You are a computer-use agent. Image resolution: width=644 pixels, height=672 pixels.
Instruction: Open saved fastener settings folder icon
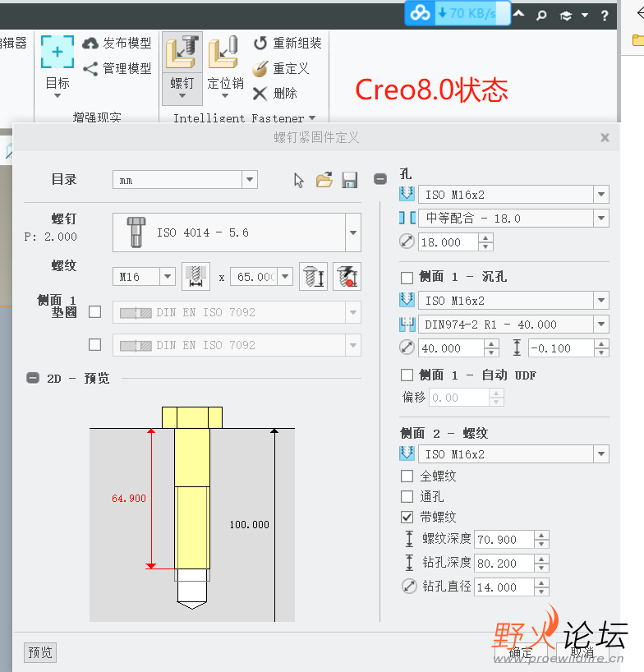point(324,180)
